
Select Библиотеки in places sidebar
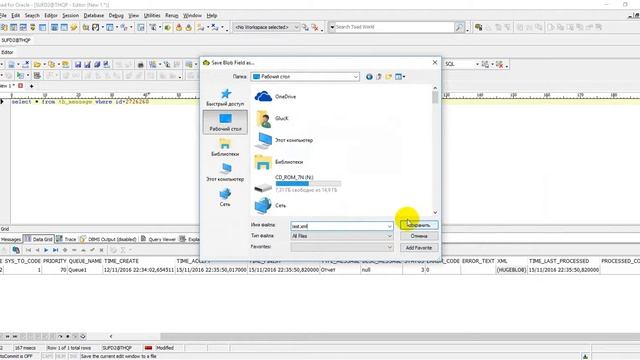pos(225,147)
